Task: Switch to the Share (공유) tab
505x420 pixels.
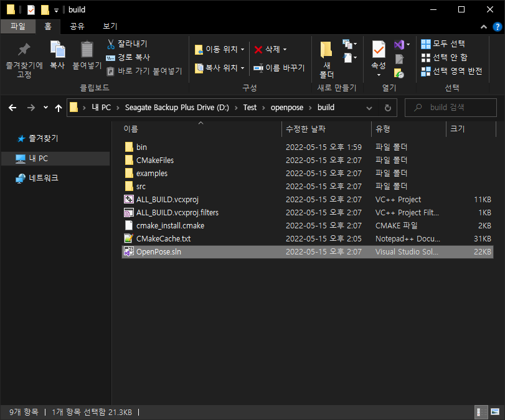Action: point(77,26)
